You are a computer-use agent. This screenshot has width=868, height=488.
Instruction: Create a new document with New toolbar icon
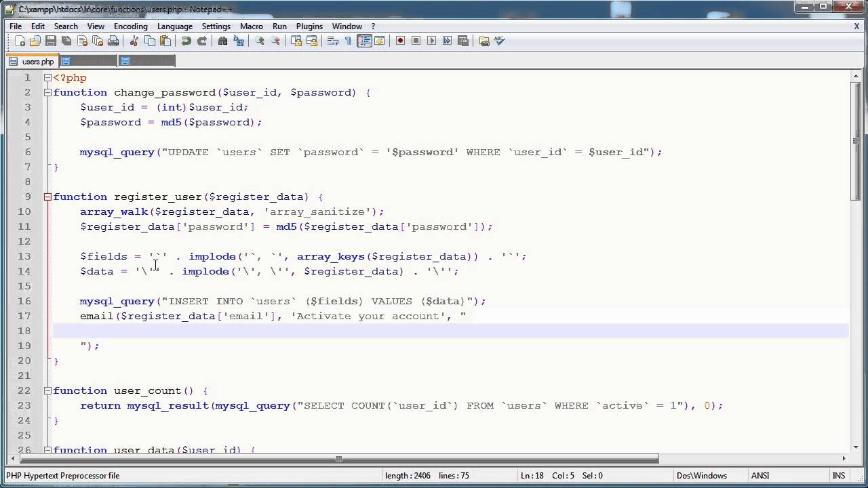pos(20,41)
